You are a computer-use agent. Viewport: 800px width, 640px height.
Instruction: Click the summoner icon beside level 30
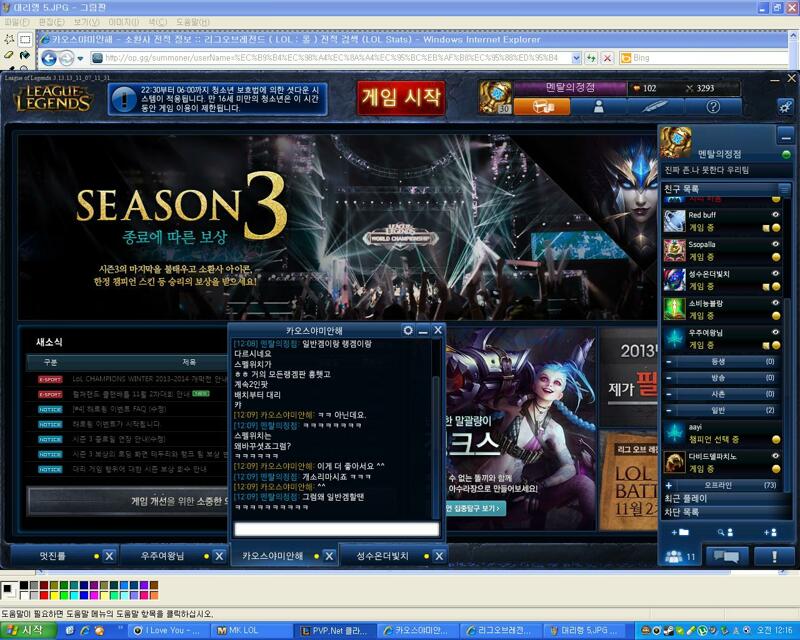point(495,97)
